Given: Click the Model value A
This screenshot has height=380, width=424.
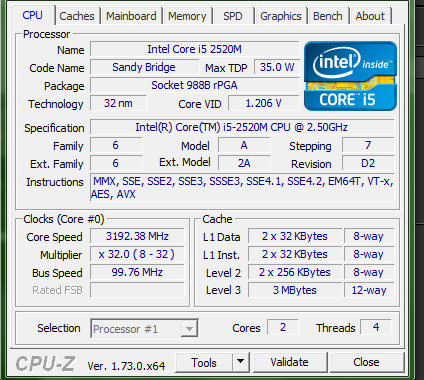Looking at the screenshot, I should click(x=244, y=145).
